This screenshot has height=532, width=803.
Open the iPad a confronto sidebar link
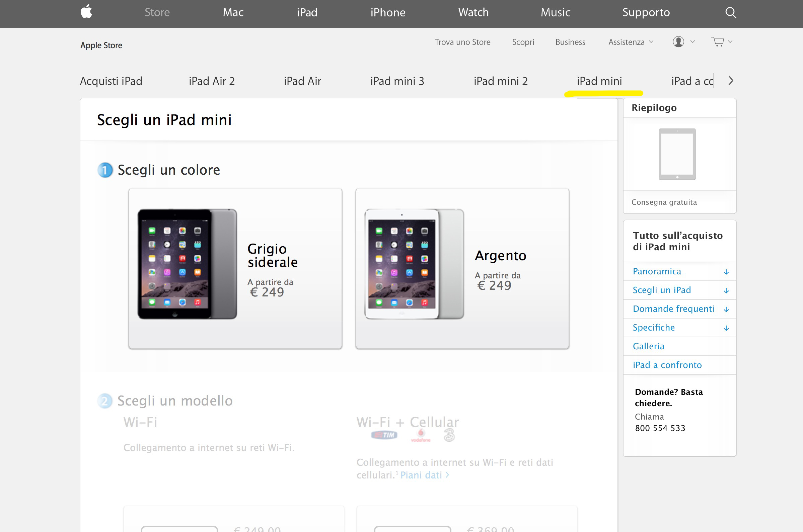coord(667,365)
